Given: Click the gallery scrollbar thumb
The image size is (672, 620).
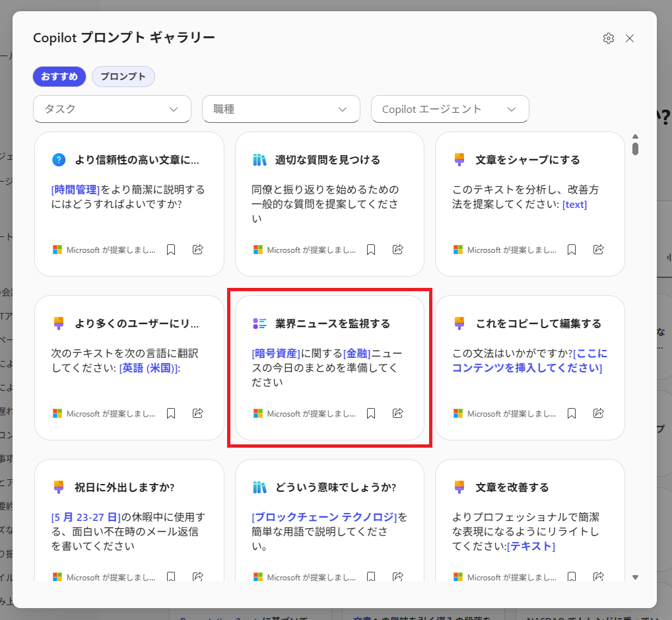Looking at the screenshot, I should pos(635,149).
